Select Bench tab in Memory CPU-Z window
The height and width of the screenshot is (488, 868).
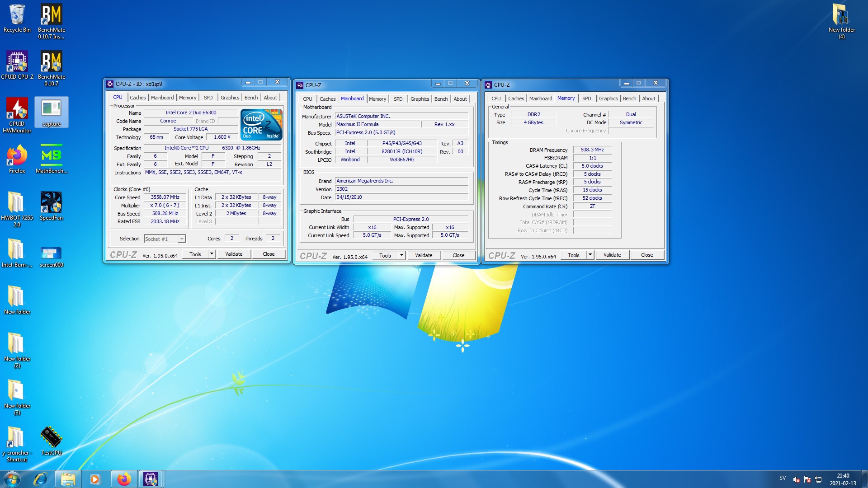(x=629, y=99)
